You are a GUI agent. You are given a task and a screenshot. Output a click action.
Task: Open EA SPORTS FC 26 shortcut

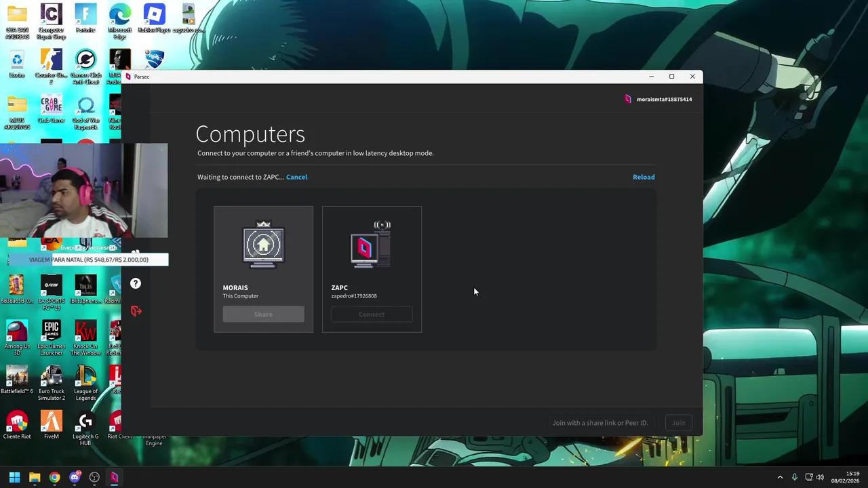pyautogui.click(x=52, y=293)
